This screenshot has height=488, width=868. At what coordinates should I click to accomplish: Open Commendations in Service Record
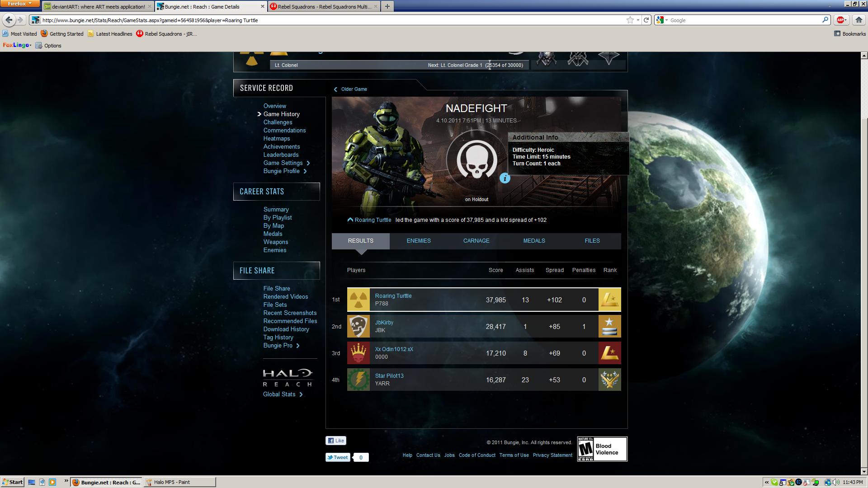[284, 131]
